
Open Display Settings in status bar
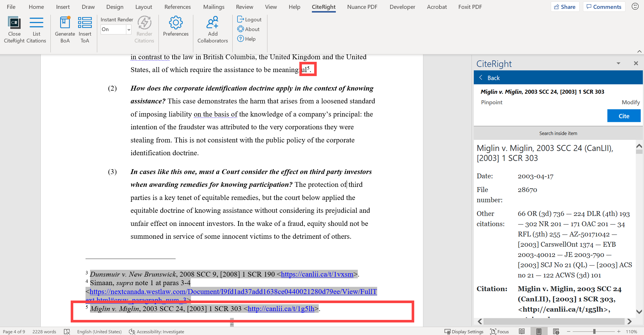pos(464,332)
